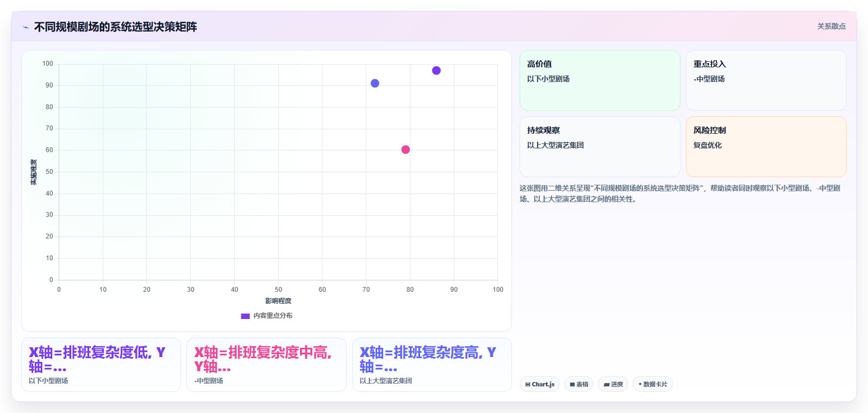Click 以下小型剧场 text in 高价值 card
Image resolution: width=868 pixels, height=413 pixels.
coord(548,79)
